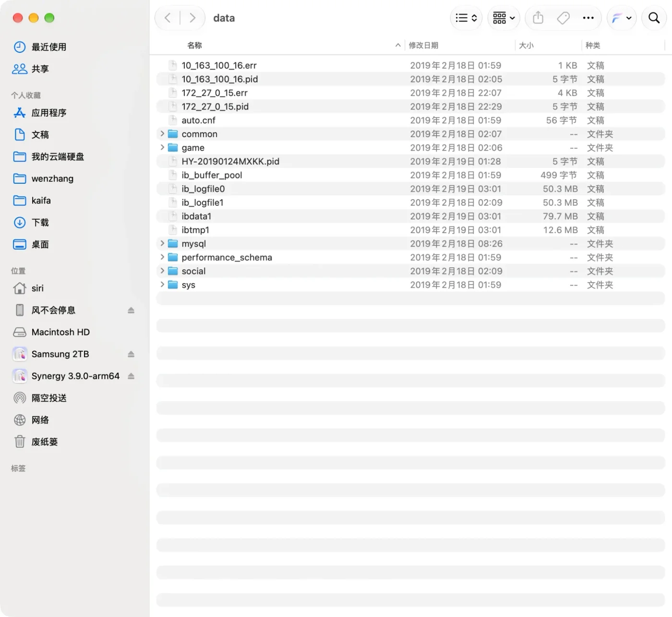Click the search magnifier icon
Screen dimensions: 672x617
(654, 18)
